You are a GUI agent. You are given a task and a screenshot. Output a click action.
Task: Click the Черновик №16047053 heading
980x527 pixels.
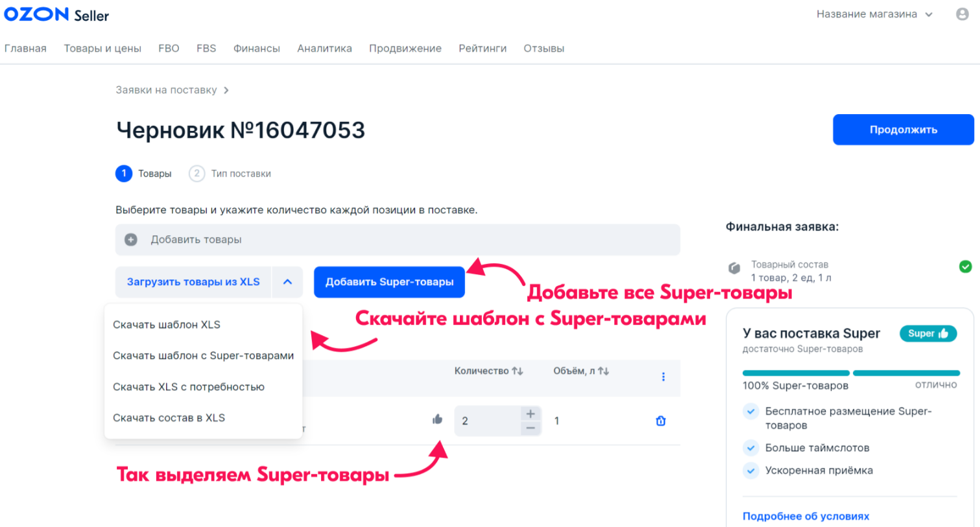(241, 130)
